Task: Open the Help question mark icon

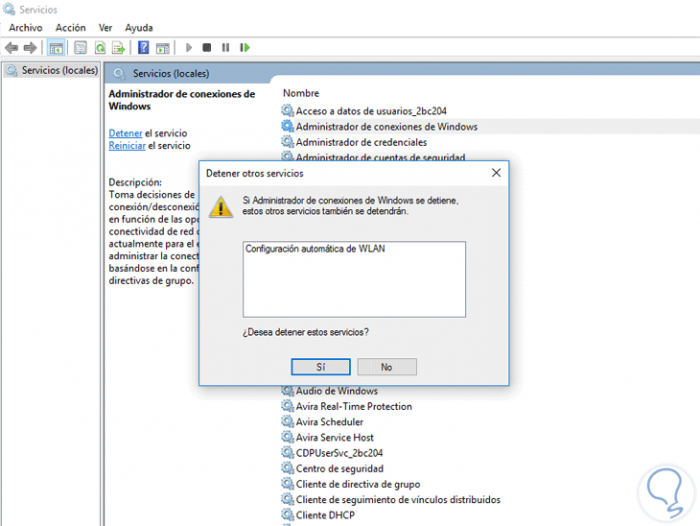Action: point(143,47)
